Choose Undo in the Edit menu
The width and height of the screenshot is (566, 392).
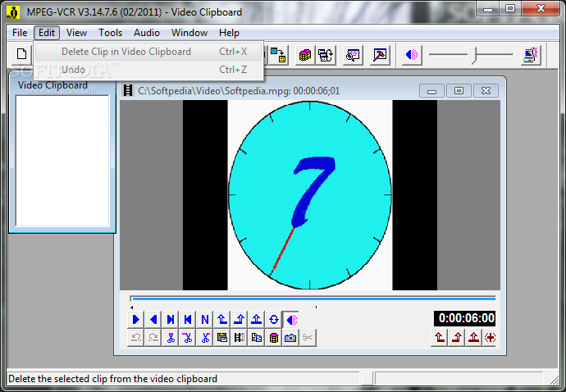point(148,70)
